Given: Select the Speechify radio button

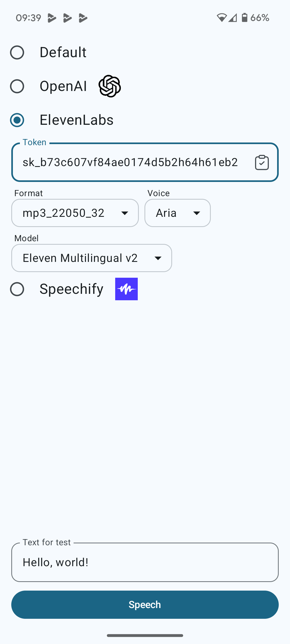Looking at the screenshot, I should [17, 289].
